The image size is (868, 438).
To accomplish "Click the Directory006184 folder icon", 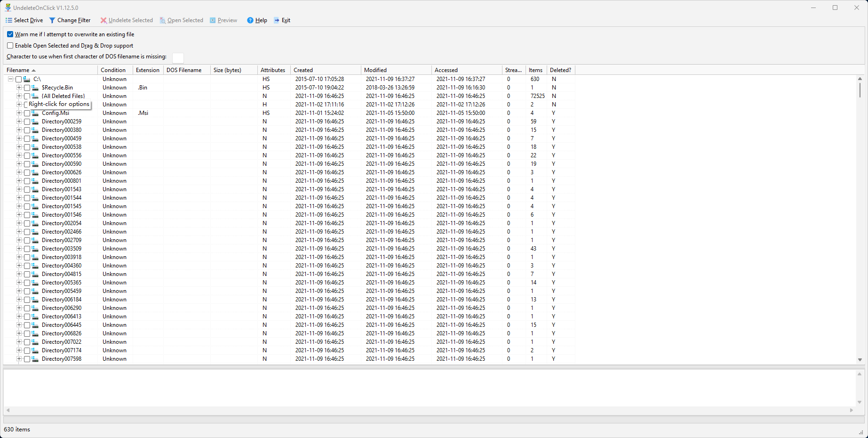I will [35, 300].
